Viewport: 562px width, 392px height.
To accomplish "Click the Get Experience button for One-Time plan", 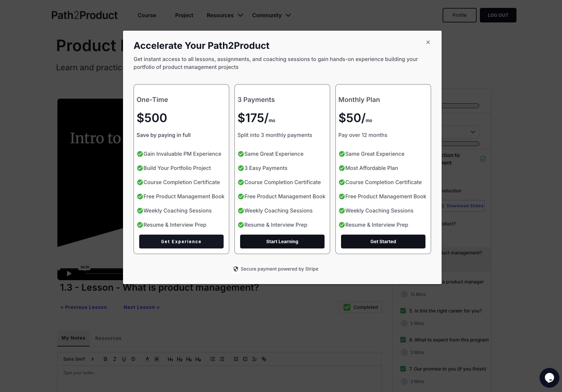I will coord(181,242).
